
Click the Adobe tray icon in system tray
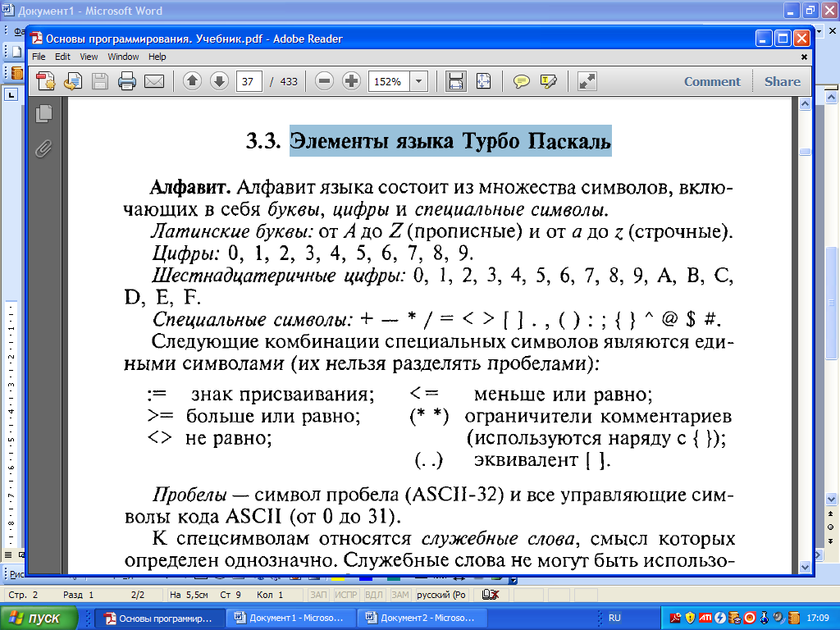[x=675, y=618]
